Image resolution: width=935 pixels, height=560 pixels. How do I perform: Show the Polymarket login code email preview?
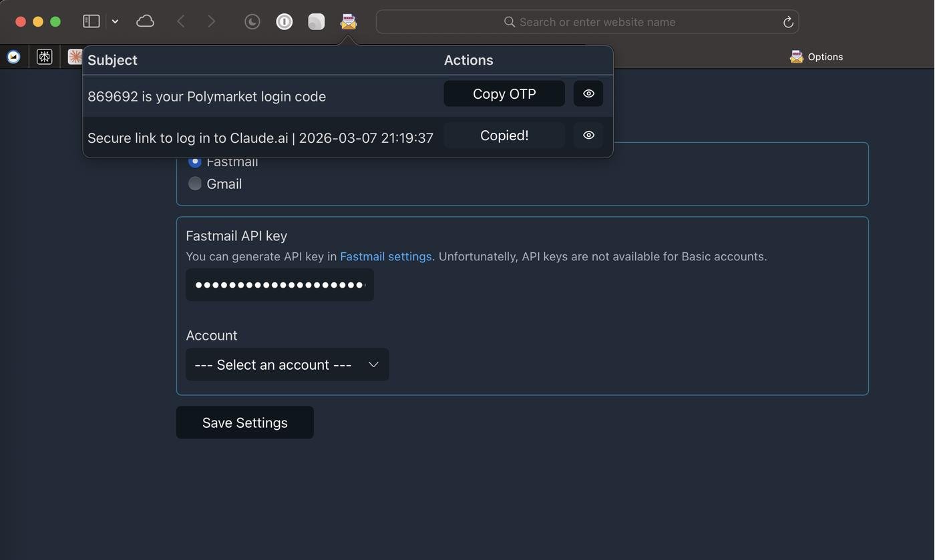588,94
